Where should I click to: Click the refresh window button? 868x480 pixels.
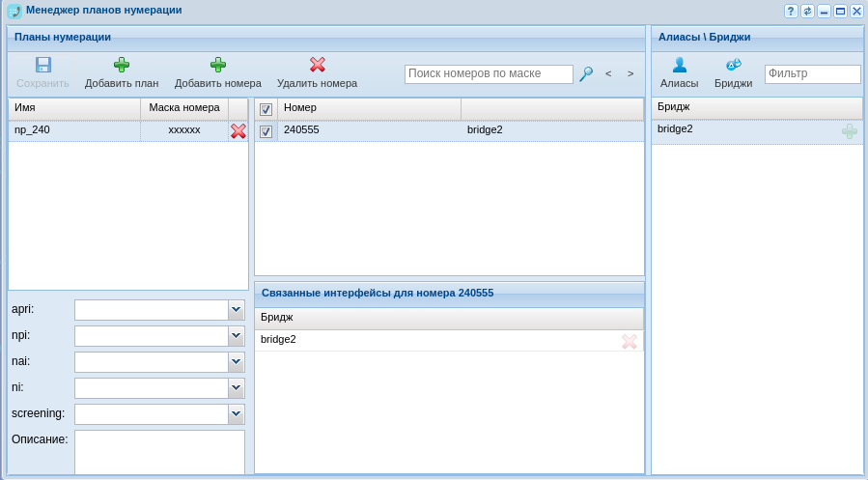[808, 11]
